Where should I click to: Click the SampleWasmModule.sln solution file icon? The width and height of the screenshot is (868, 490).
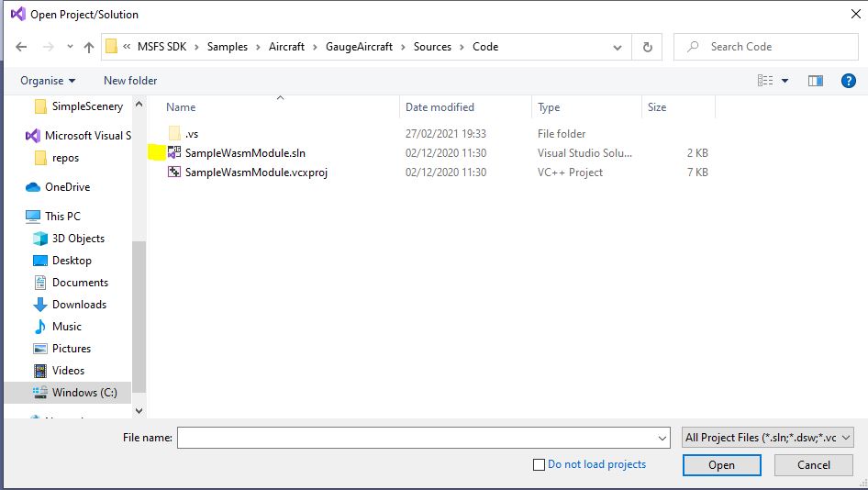pyautogui.click(x=175, y=153)
